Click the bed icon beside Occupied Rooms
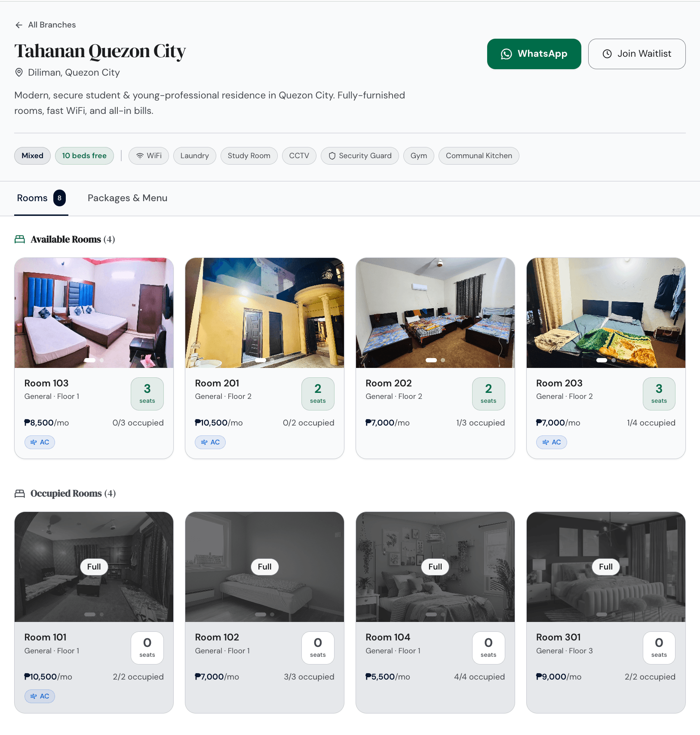700x735 pixels. 20,493
